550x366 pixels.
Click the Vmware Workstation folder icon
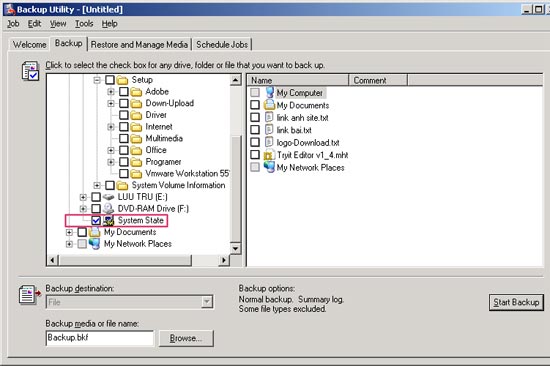[x=136, y=174]
